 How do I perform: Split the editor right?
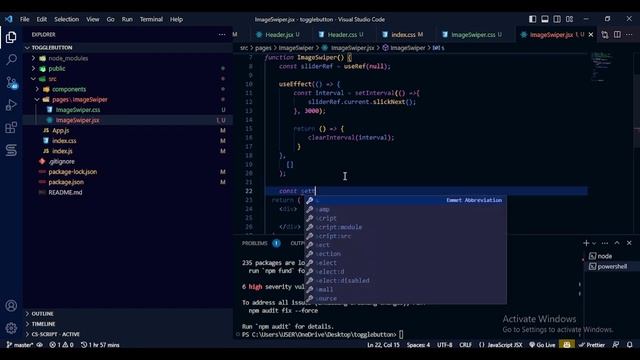coord(617,35)
